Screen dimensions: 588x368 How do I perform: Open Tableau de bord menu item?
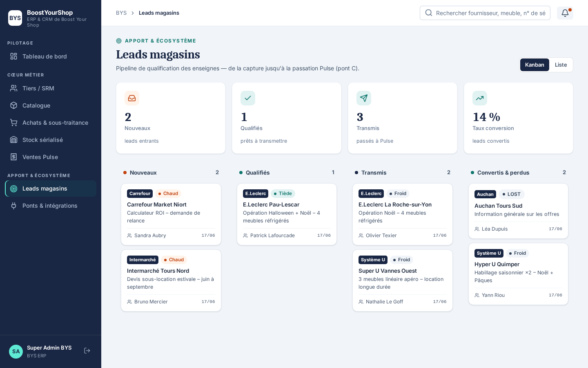51,56
